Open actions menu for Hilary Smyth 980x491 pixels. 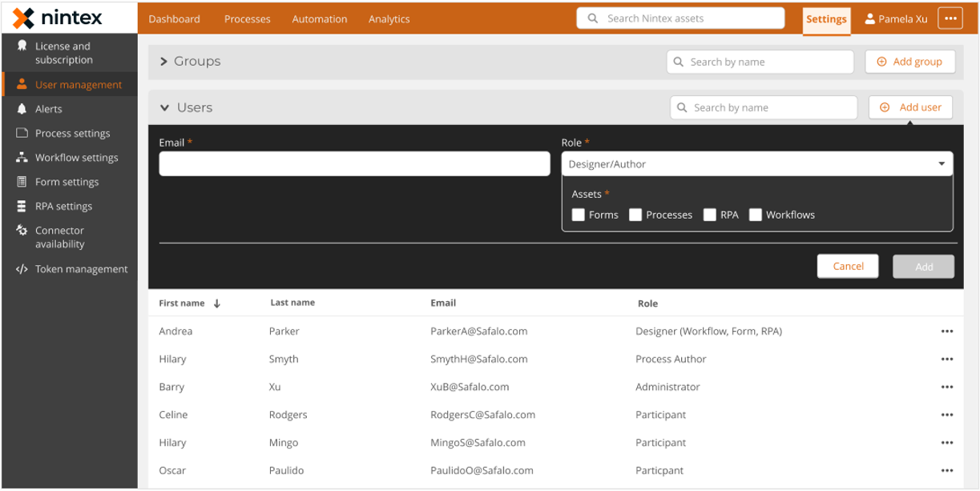[x=947, y=360]
